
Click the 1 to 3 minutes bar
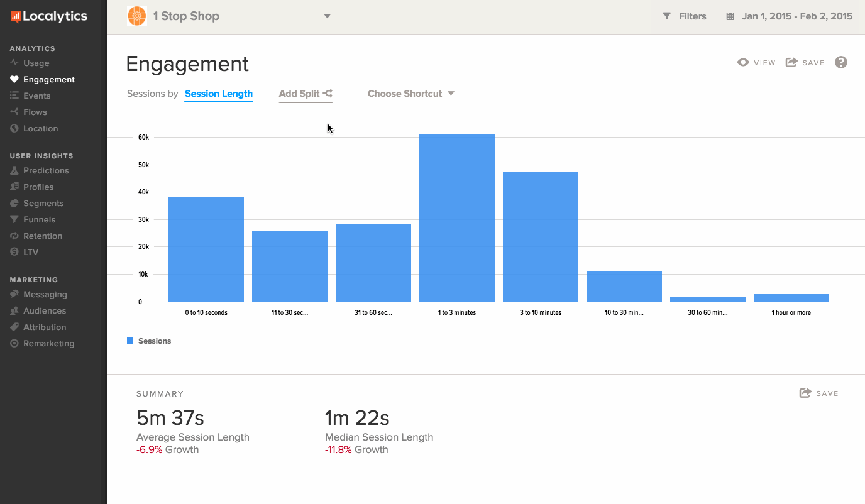coord(457,218)
